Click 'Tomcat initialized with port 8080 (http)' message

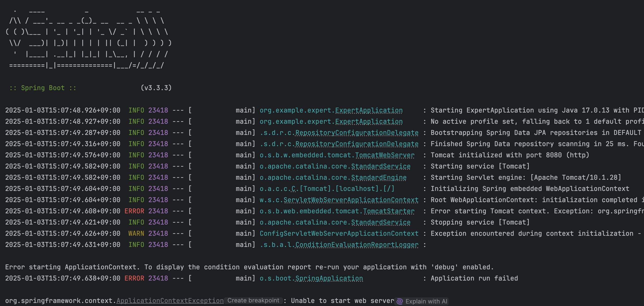click(x=510, y=155)
